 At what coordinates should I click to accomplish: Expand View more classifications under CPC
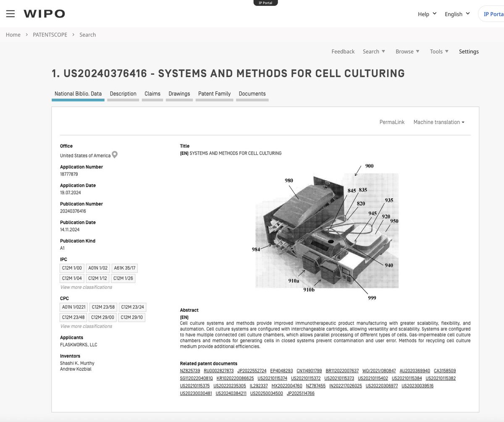86,326
